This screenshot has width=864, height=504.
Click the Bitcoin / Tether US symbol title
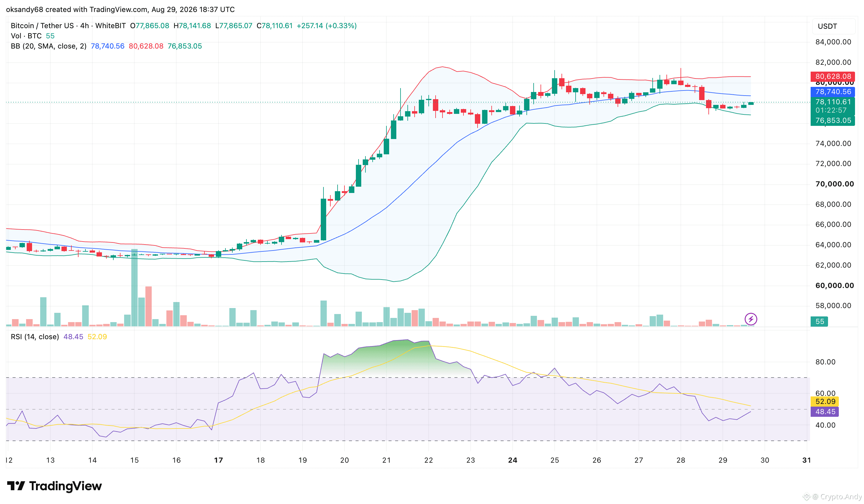point(42,26)
